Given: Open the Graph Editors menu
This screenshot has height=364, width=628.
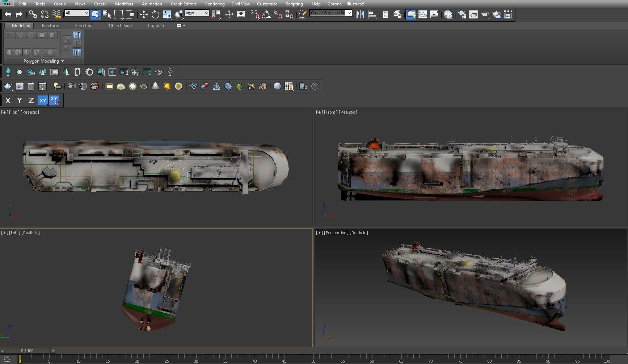Looking at the screenshot, I should click(184, 4).
